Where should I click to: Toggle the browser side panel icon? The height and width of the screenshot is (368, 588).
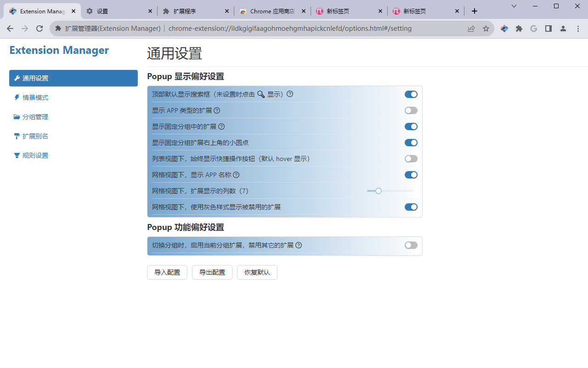548,29
